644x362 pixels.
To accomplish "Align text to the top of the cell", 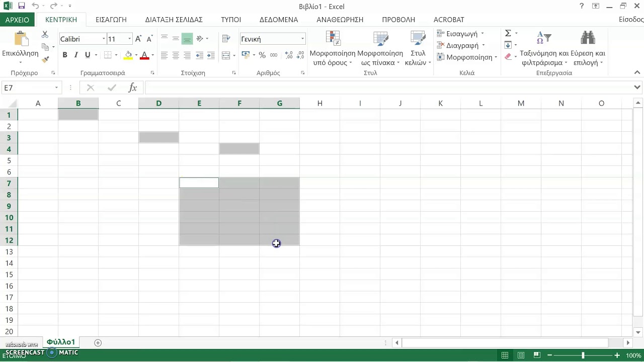I will (164, 38).
